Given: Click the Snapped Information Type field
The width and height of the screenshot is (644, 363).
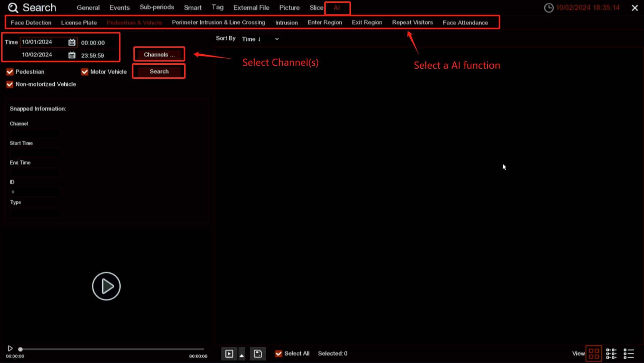Looking at the screenshot, I should (35, 213).
